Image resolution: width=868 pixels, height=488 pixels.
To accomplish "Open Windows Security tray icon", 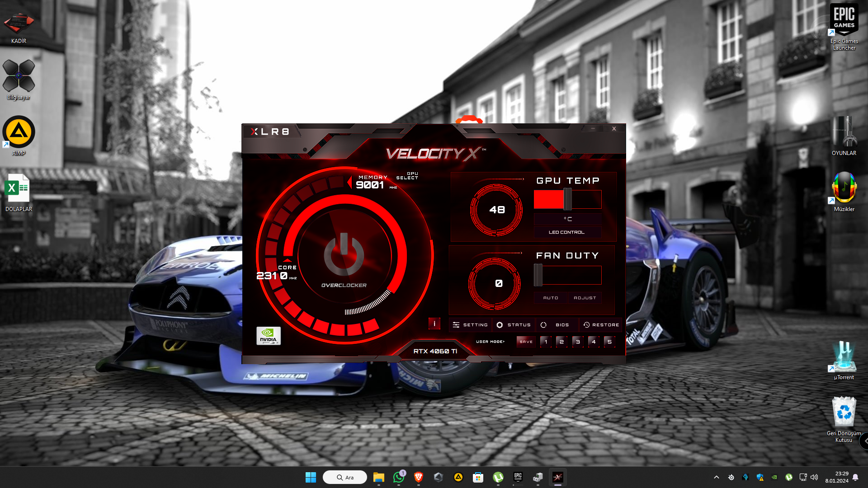I will tap(760, 477).
